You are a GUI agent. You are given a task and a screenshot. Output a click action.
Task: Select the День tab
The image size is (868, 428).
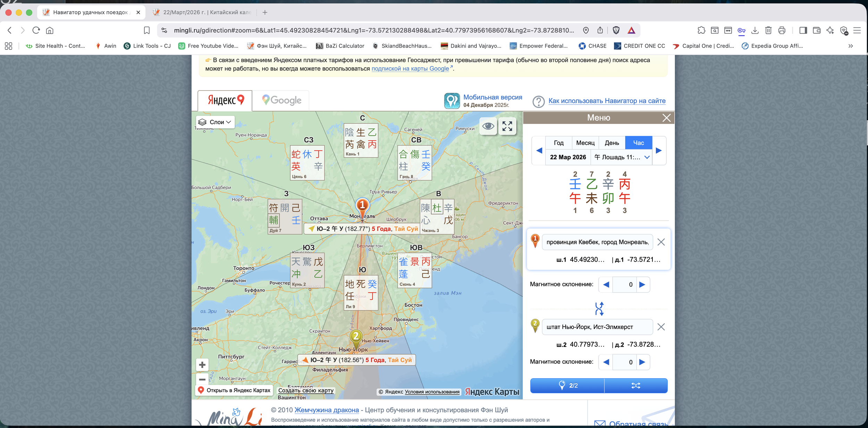point(611,143)
